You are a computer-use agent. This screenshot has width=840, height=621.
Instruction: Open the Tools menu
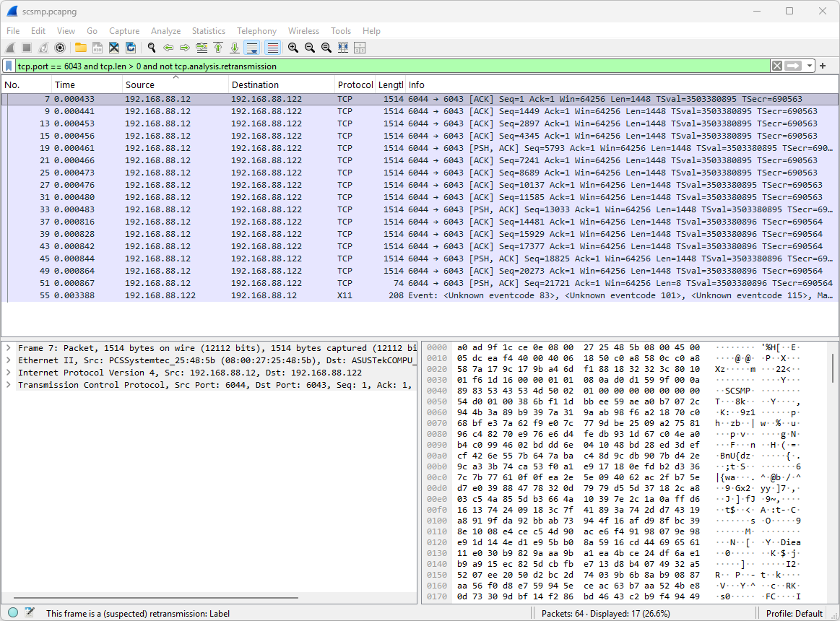click(341, 31)
